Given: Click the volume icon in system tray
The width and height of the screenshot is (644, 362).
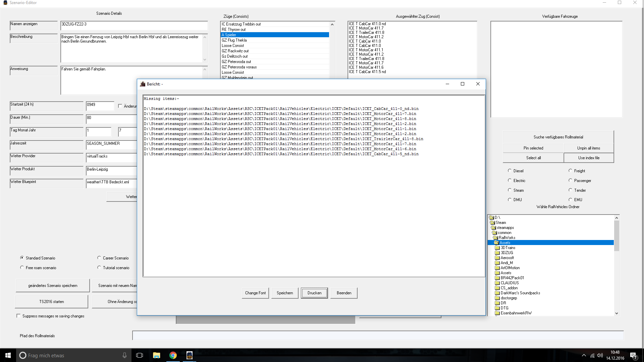Looking at the screenshot, I should pos(600,355).
